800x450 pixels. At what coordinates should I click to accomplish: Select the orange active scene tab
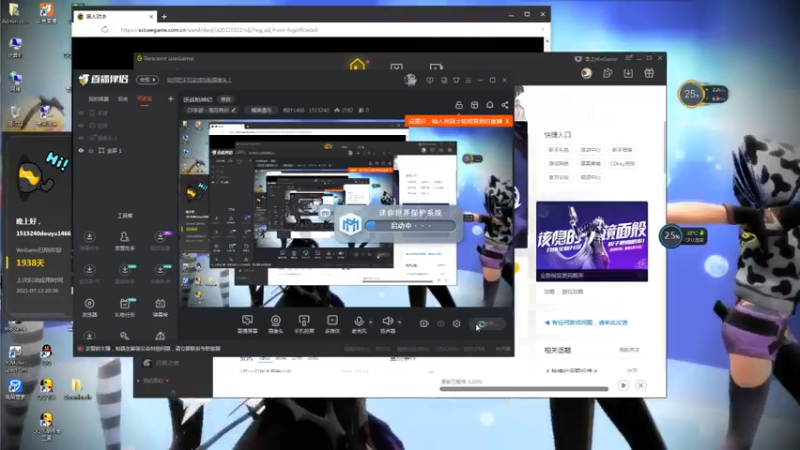(x=144, y=99)
